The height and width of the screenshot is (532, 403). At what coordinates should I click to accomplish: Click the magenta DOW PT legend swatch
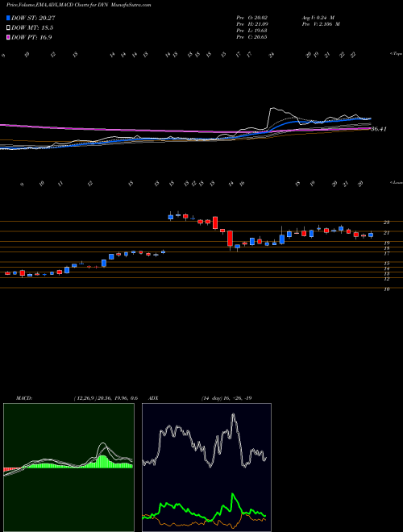pos(8,37)
